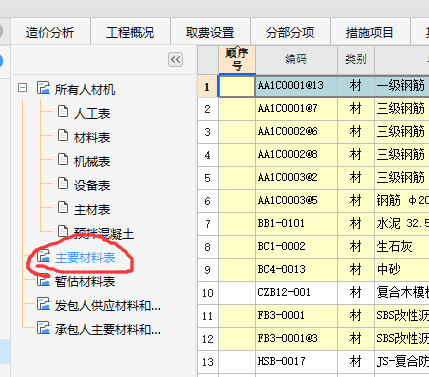Click code cell AA1C0002@6
The image size is (429, 377).
click(x=296, y=132)
